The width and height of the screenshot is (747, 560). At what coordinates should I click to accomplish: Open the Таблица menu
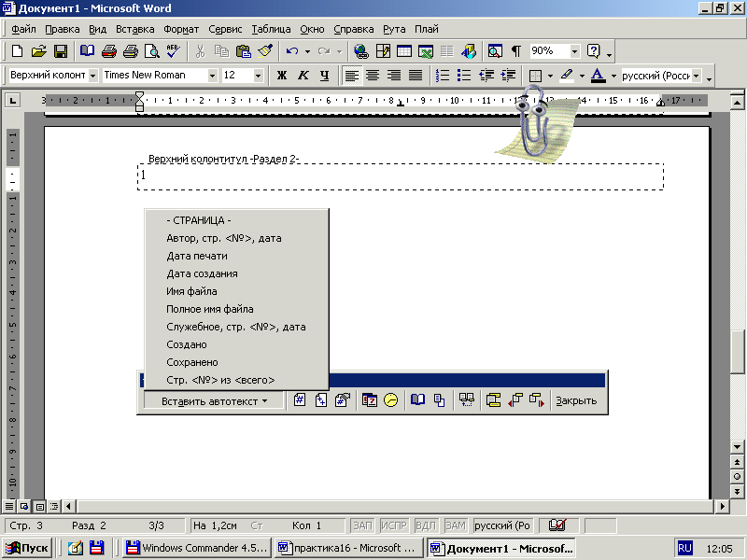click(271, 29)
